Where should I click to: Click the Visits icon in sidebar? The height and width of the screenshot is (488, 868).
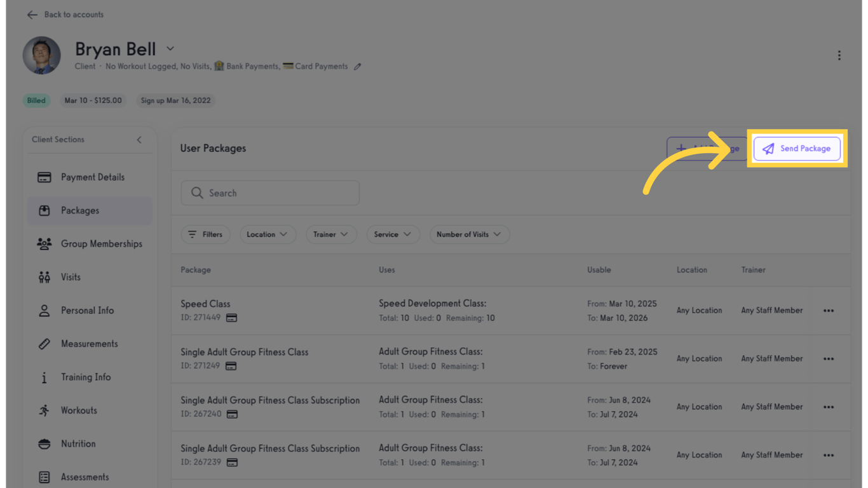point(44,277)
